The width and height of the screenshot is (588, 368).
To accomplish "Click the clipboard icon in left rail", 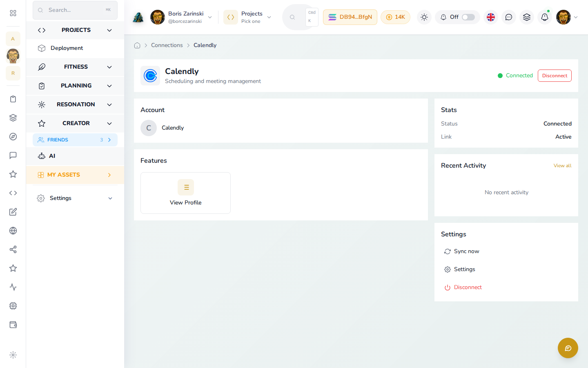I will [x=13, y=99].
